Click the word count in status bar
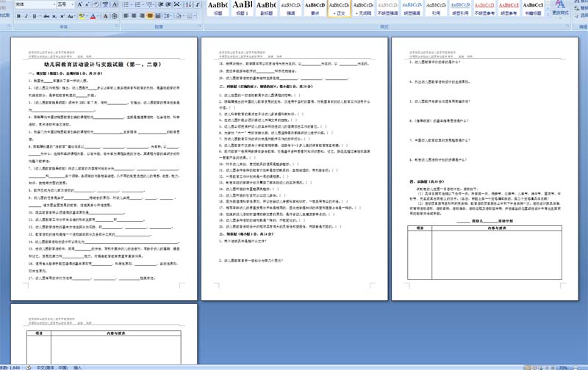This screenshot has height=370, width=588. point(10,368)
